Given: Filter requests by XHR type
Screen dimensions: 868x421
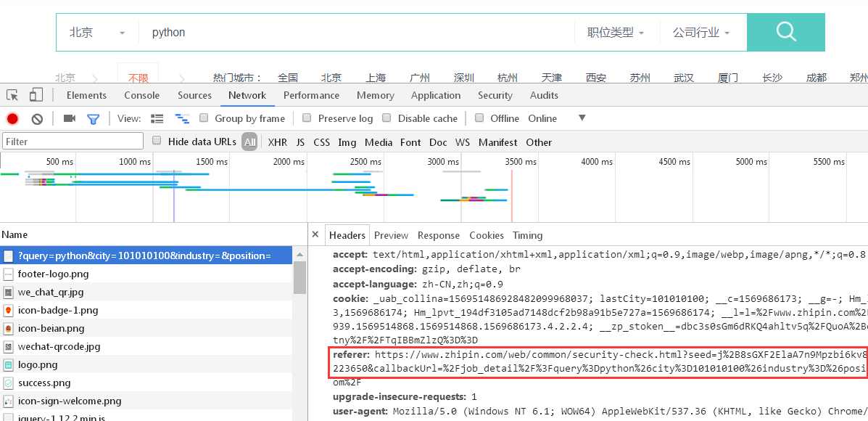Looking at the screenshot, I should (x=277, y=142).
